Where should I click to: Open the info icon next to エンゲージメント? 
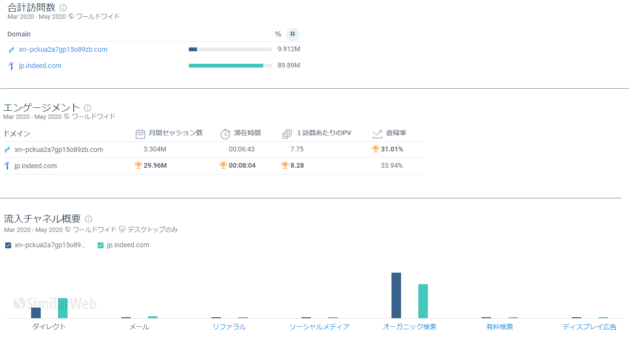[x=87, y=108]
